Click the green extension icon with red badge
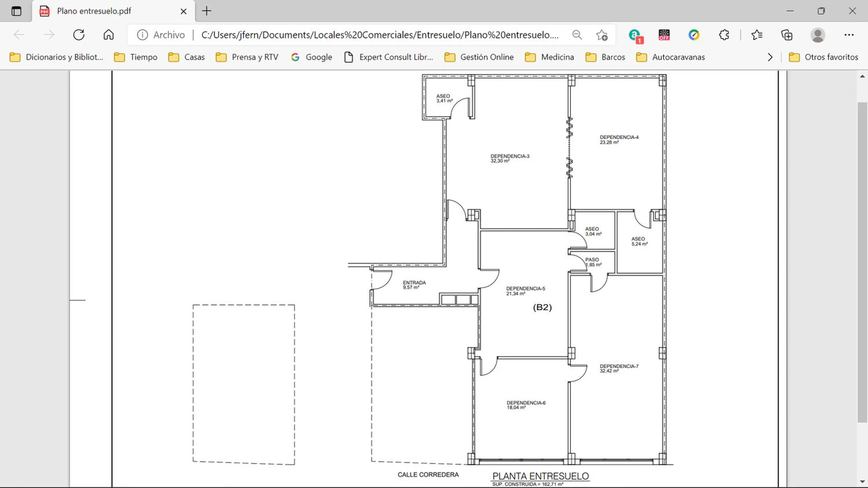The image size is (868, 488). pyautogui.click(x=635, y=35)
